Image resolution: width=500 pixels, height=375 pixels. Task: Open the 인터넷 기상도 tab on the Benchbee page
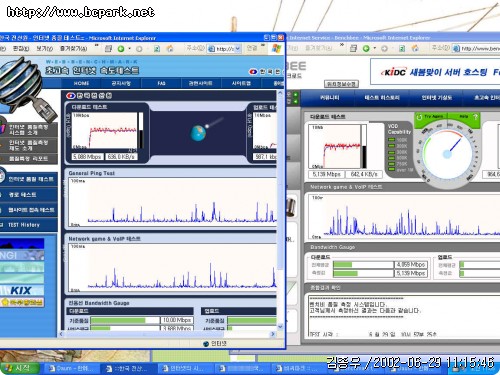coord(436,98)
